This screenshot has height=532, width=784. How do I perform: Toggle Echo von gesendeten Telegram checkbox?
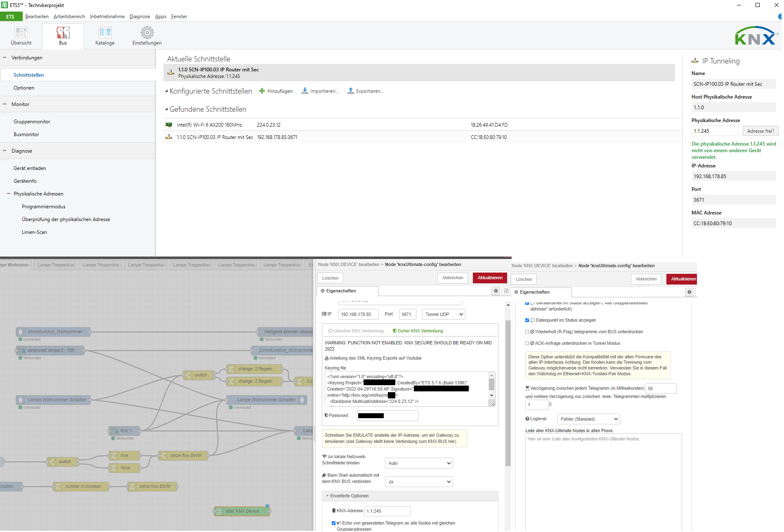(333, 523)
